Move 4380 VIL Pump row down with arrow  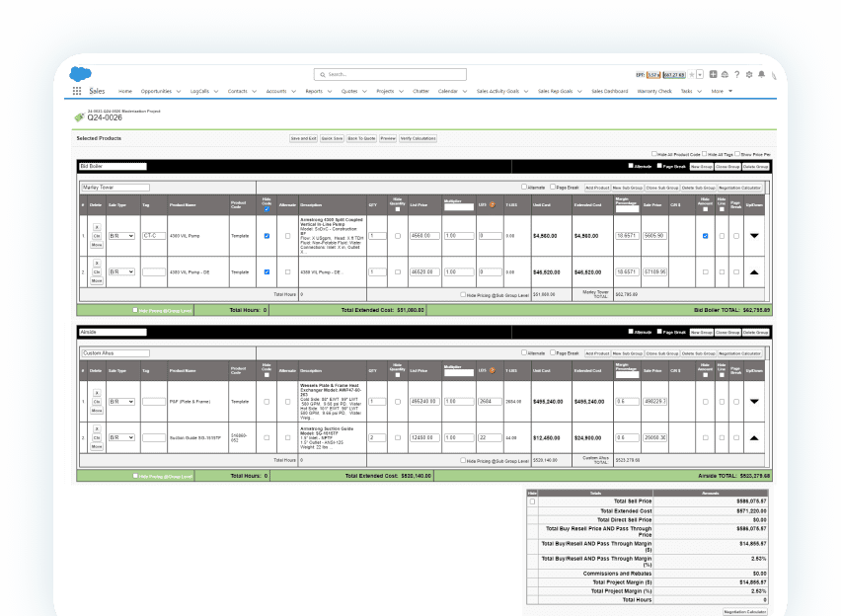754,236
